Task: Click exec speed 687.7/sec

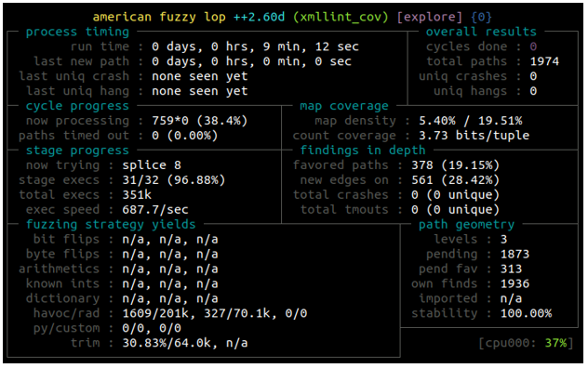Action: pos(155,210)
